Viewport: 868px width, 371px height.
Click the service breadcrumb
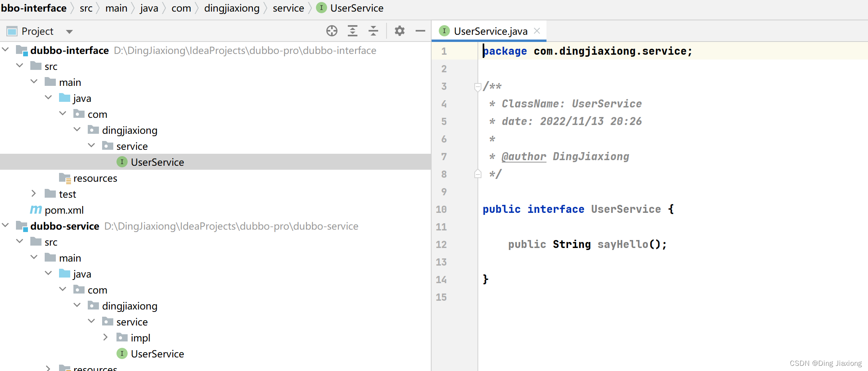pos(288,8)
